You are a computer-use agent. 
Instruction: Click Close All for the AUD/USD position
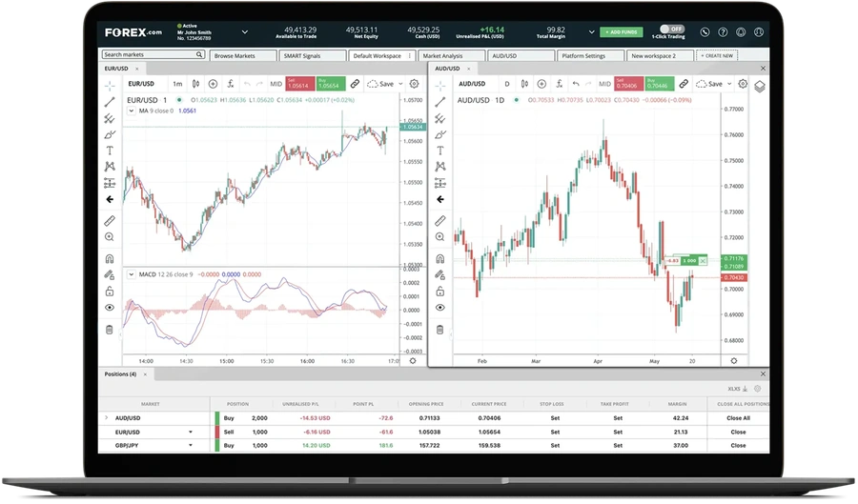[738, 418]
